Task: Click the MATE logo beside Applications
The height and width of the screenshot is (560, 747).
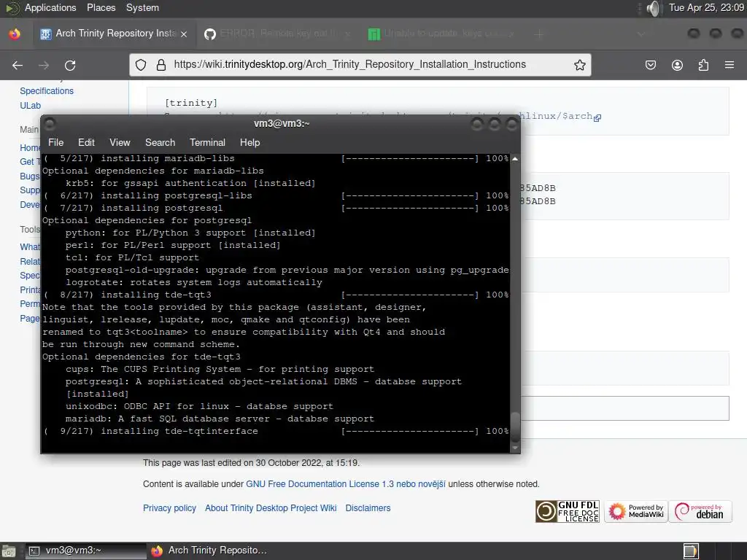Action: (12, 8)
